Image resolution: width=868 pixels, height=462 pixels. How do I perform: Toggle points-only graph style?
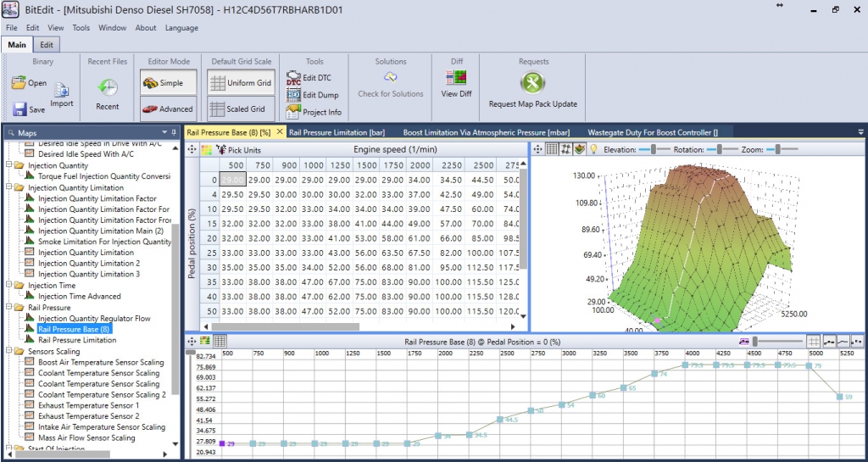point(856,342)
